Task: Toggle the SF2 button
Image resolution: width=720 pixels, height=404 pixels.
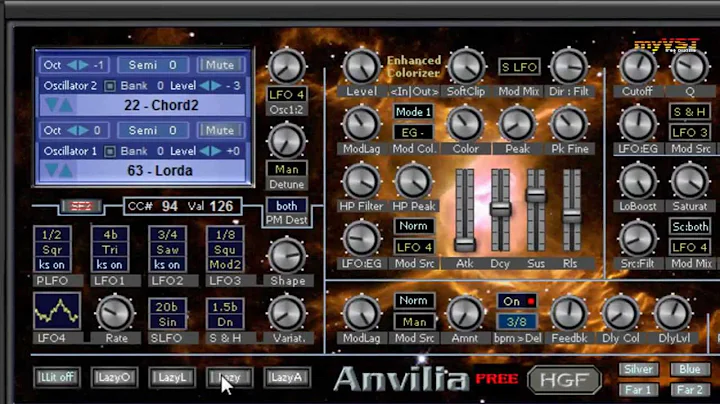Action: pos(81,207)
